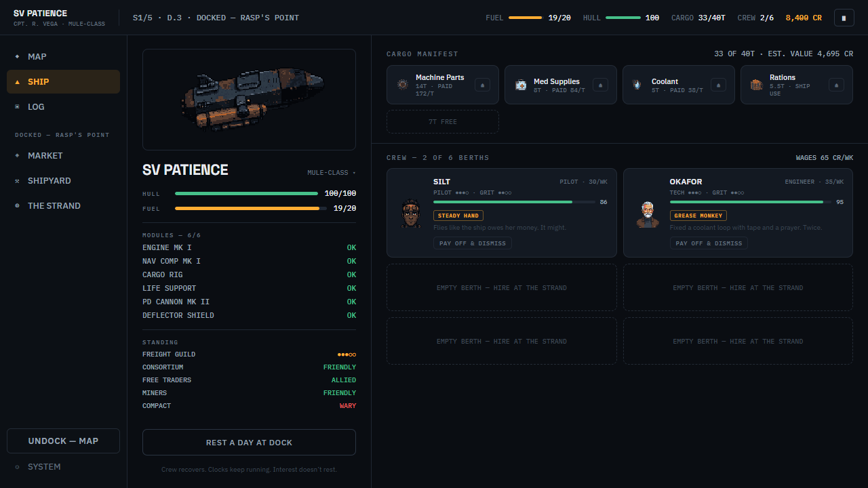Click the Rations crate icon
868x488 pixels.
click(x=757, y=85)
